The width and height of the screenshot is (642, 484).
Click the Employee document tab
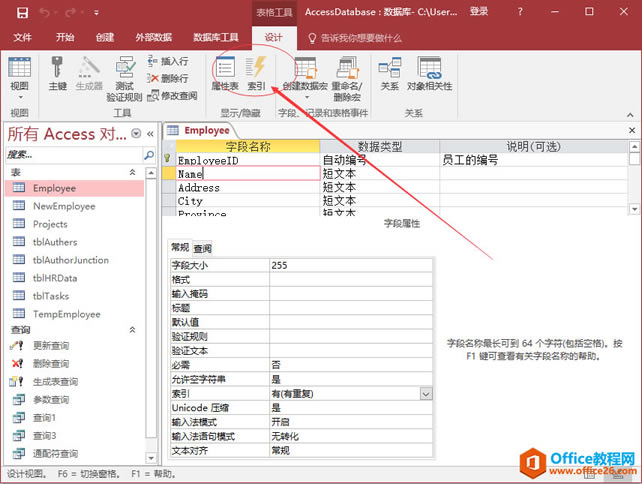199,131
